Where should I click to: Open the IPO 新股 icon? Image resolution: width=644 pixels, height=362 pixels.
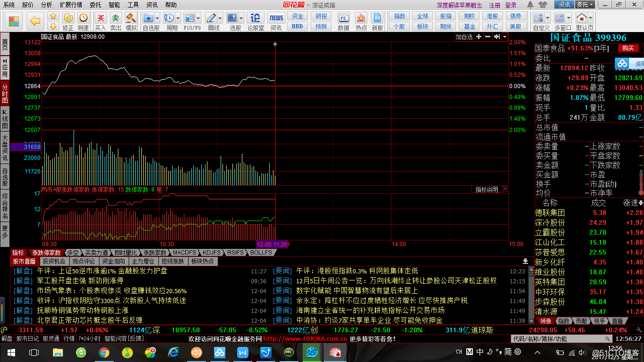[377, 18]
